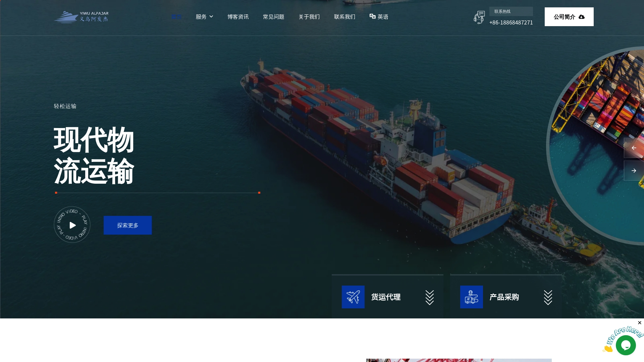Click the right arrow carousel control
The image size is (644, 362).
click(x=634, y=171)
